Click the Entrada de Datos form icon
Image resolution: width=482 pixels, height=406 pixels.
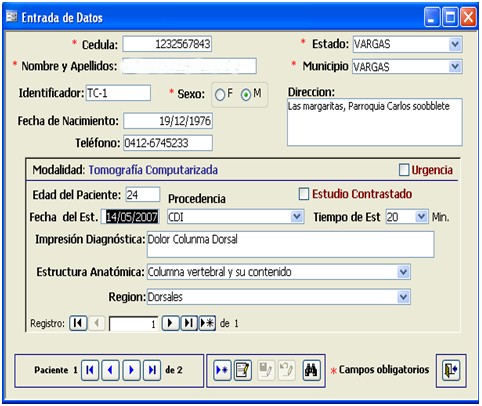12,16
